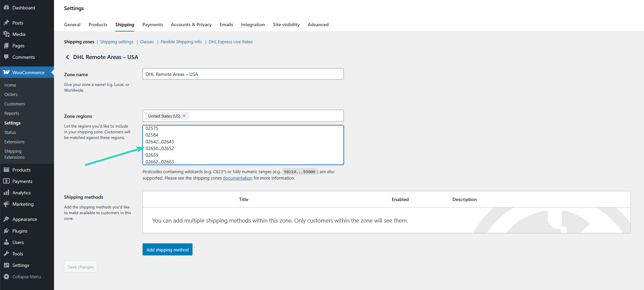Click the bottom Settings sliders icon
The height and width of the screenshot is (290, 644).
coord(6,265)
